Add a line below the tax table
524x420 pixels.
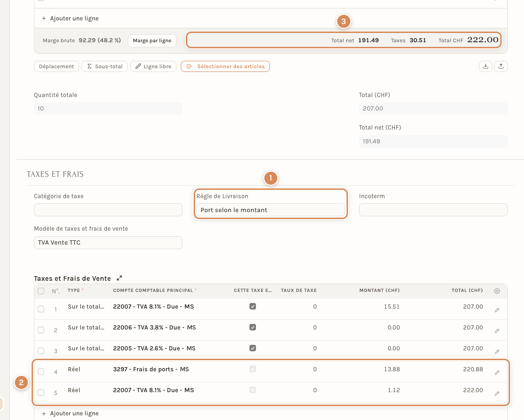click(x=70, y=414)
